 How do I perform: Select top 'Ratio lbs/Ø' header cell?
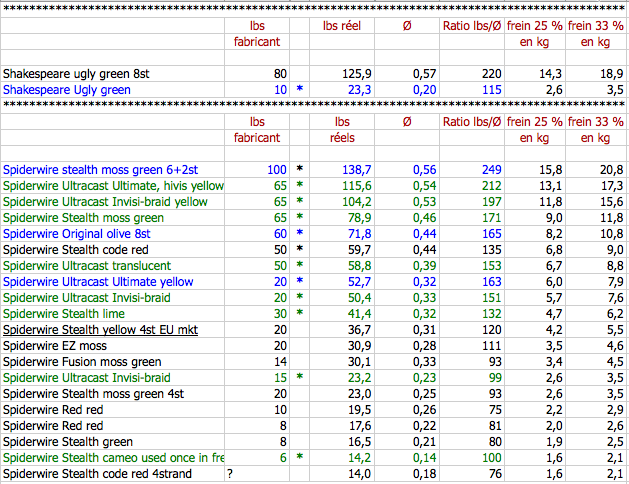coord(472,26)
